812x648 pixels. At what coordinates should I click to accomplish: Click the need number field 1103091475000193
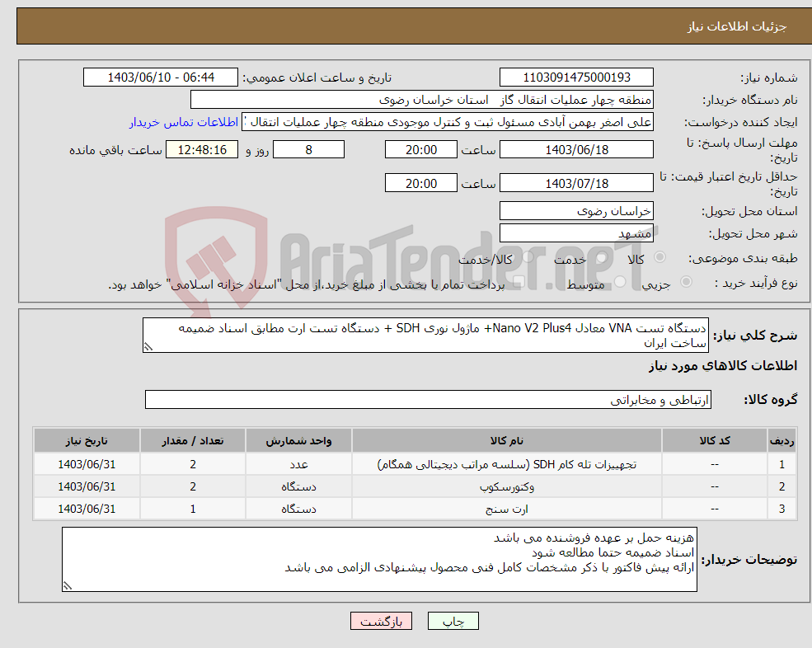[576, 77]
